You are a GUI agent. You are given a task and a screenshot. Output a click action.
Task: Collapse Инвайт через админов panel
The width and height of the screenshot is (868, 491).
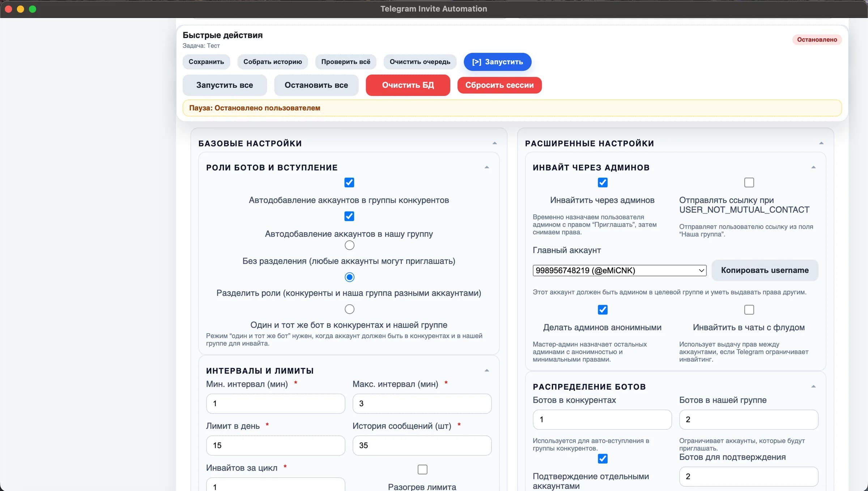tap(813, 168)
